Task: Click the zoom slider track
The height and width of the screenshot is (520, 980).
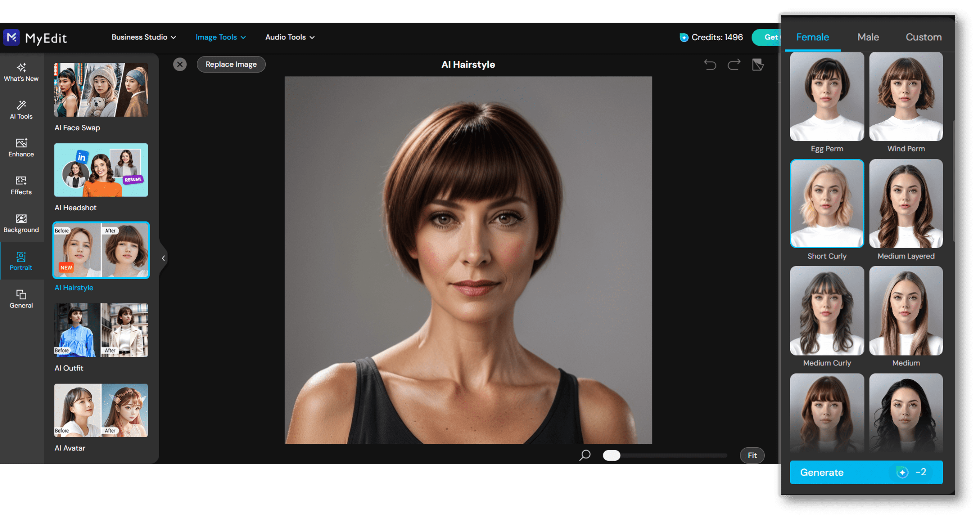Action: coord(673,455)
